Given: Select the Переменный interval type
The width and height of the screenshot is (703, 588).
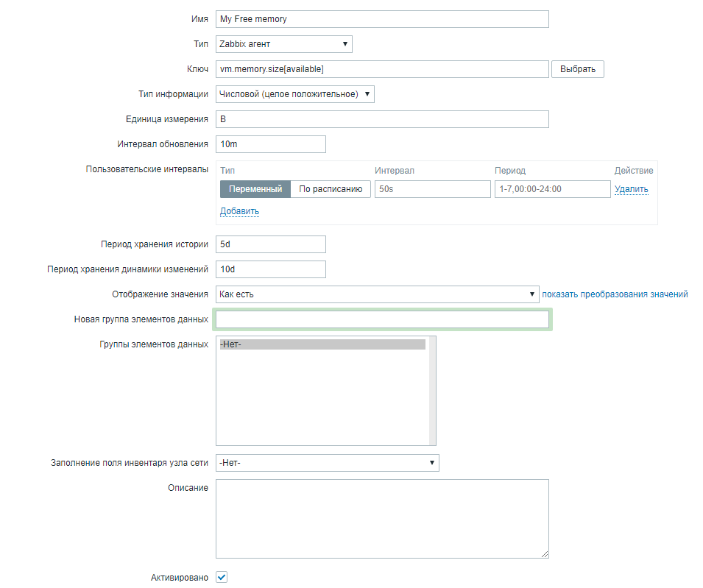Looking at the screenshot, I should pyautogui.click(x=255, y=189).
